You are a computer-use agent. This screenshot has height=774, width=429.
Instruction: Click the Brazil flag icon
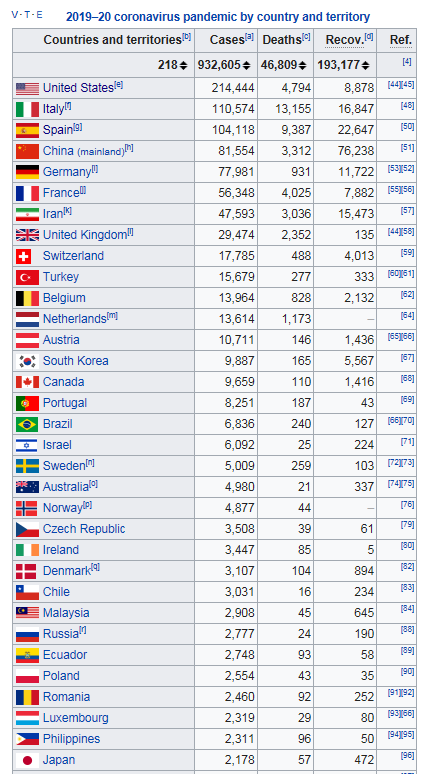(x=27, y=424)
